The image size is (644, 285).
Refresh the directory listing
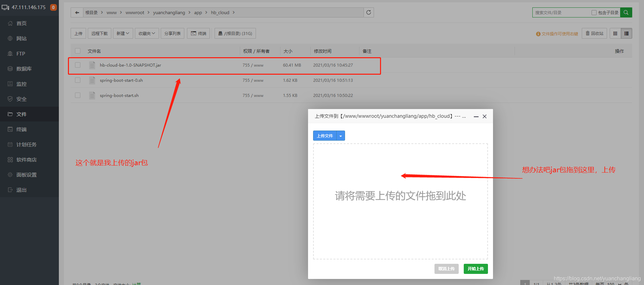tap(369, 12)
